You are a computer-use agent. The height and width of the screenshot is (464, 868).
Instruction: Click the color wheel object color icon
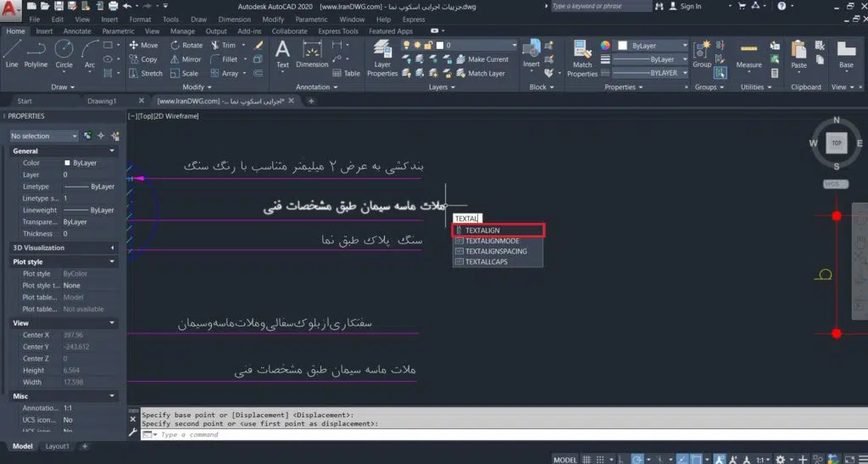coord(605,46)
